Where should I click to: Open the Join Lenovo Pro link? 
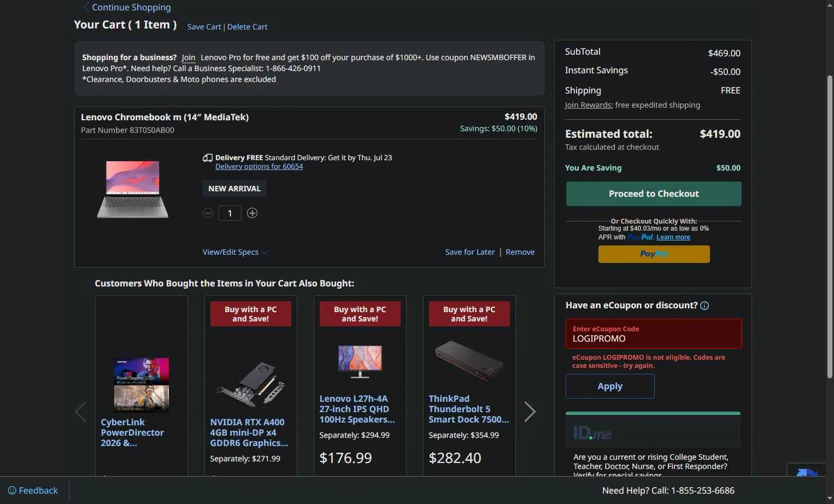(189, 57)
